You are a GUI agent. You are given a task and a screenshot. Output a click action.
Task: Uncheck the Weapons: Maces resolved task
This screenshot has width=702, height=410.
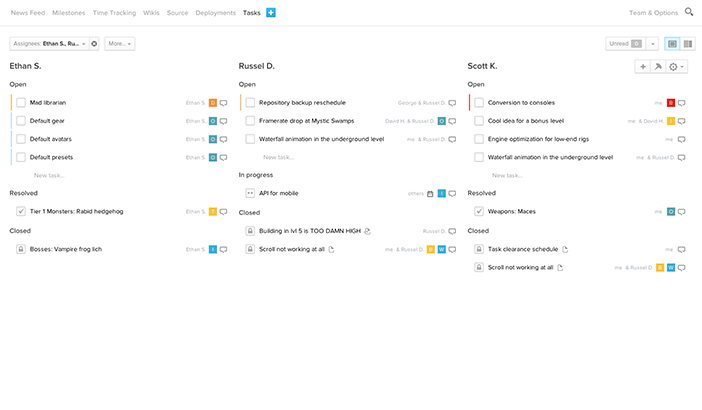(479, 212)
